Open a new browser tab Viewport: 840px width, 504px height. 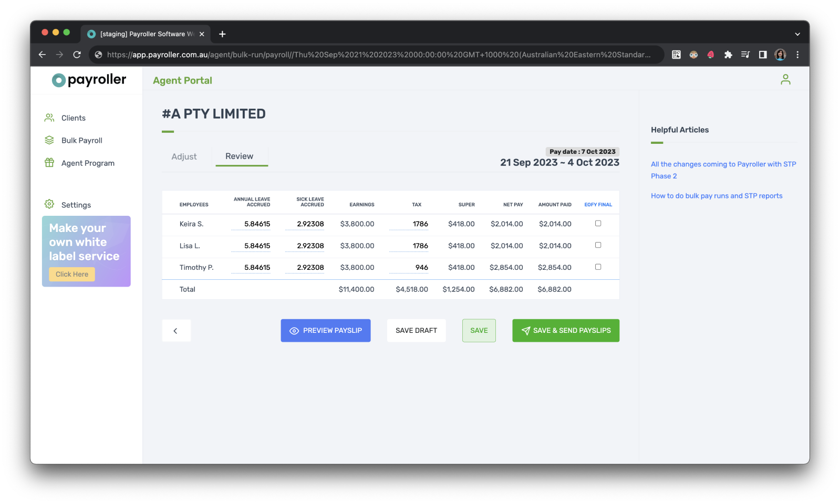(222, 34)
